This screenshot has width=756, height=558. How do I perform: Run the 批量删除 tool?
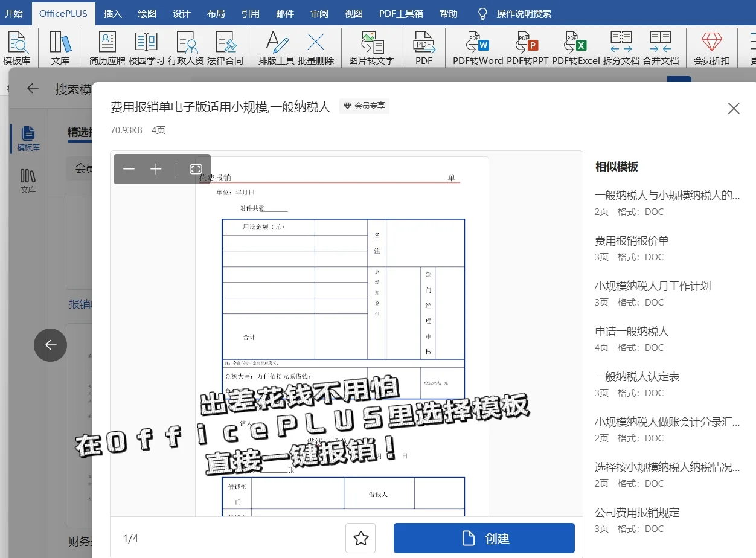point(316,48)
